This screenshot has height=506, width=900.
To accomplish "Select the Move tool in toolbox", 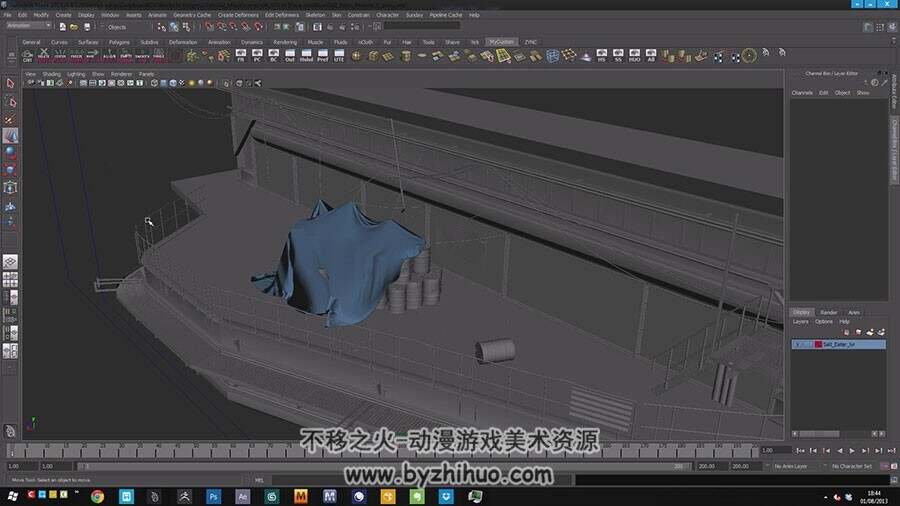I will pyautogui.click(x=10, y=136).
